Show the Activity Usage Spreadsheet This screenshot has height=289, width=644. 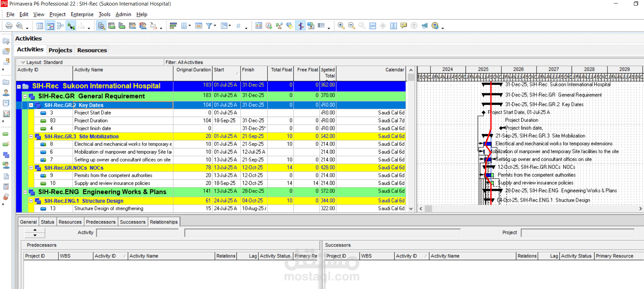[112, 26]
